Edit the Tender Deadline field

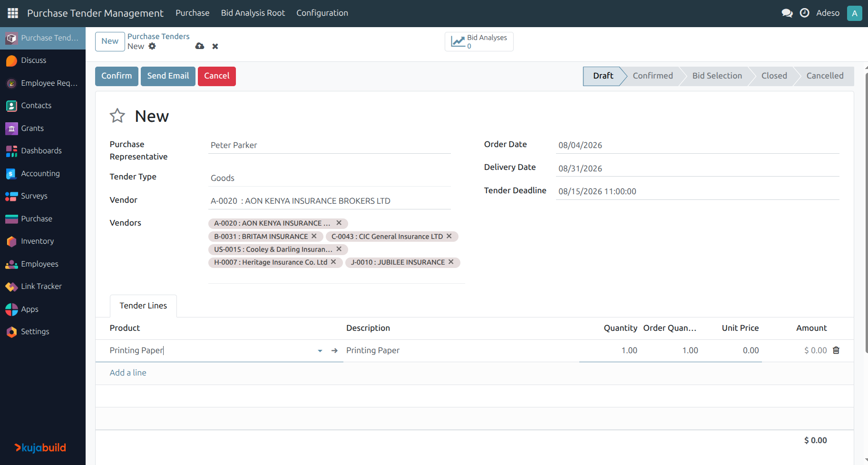coord(698,191)
